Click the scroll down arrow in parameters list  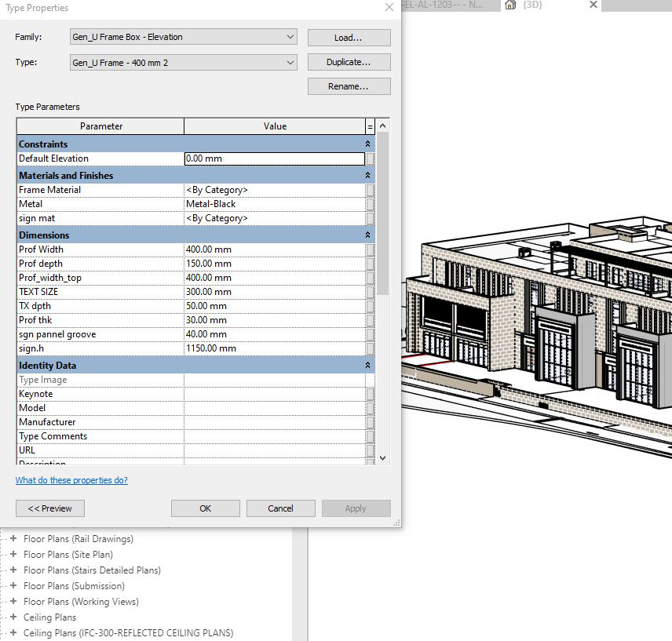pos(382,457)
